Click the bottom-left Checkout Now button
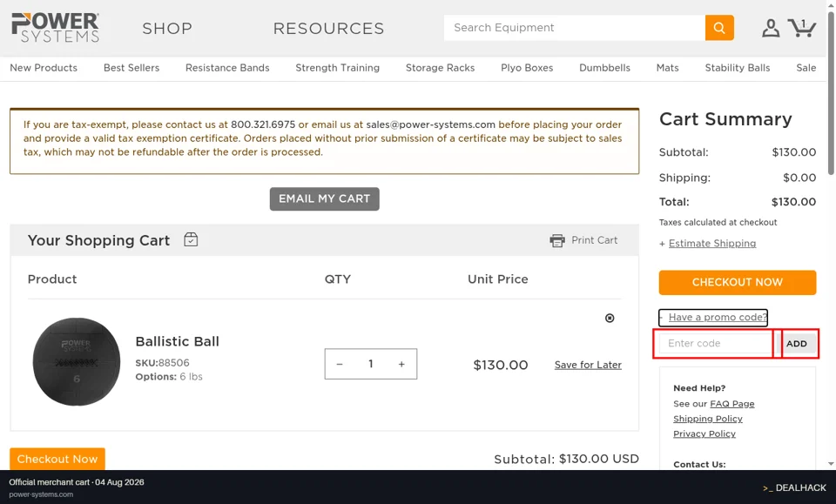836x504 pixels. tap(57, 459)
